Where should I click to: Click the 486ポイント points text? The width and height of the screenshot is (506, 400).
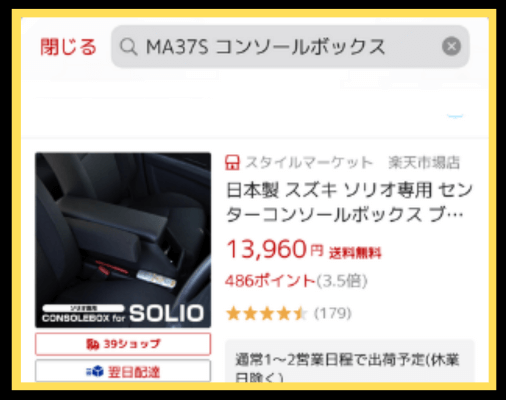pos(270,281)
